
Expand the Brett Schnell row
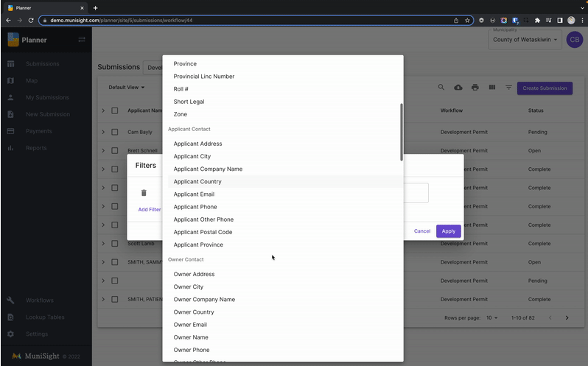[x=103, y=150]
